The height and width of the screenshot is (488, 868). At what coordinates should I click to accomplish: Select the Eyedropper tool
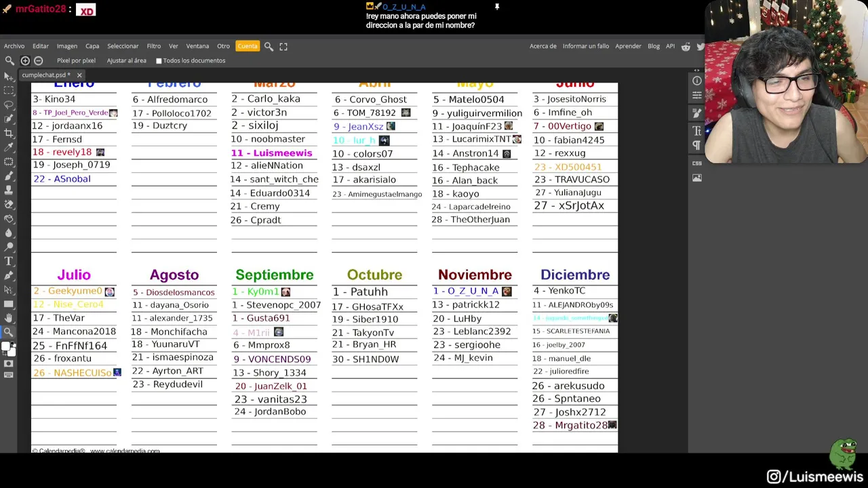9,148
